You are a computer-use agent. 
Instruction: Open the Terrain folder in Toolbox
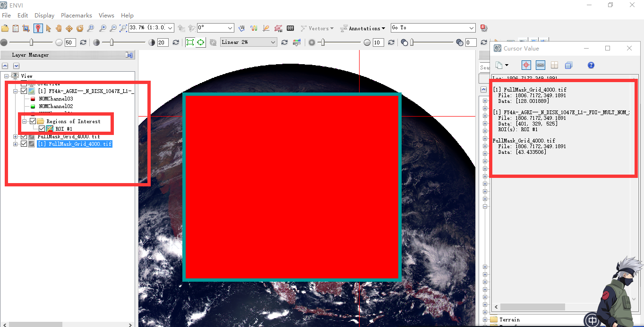pos(505,319)
